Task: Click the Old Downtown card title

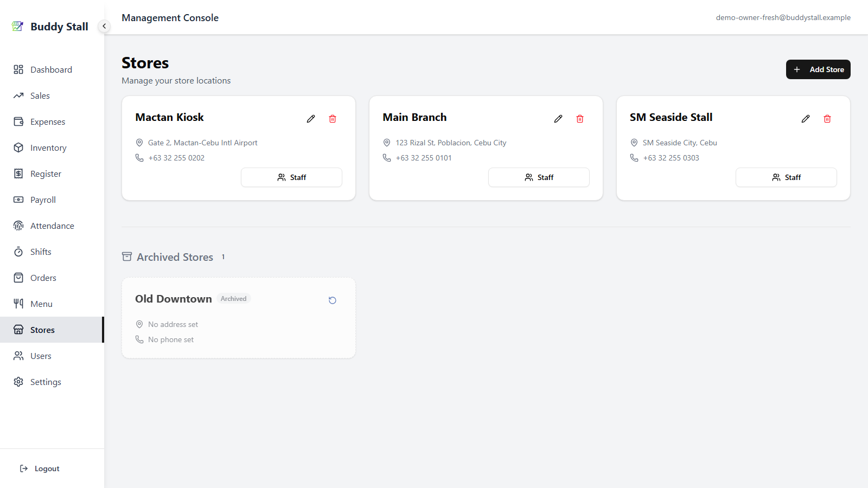Action: 174,299
